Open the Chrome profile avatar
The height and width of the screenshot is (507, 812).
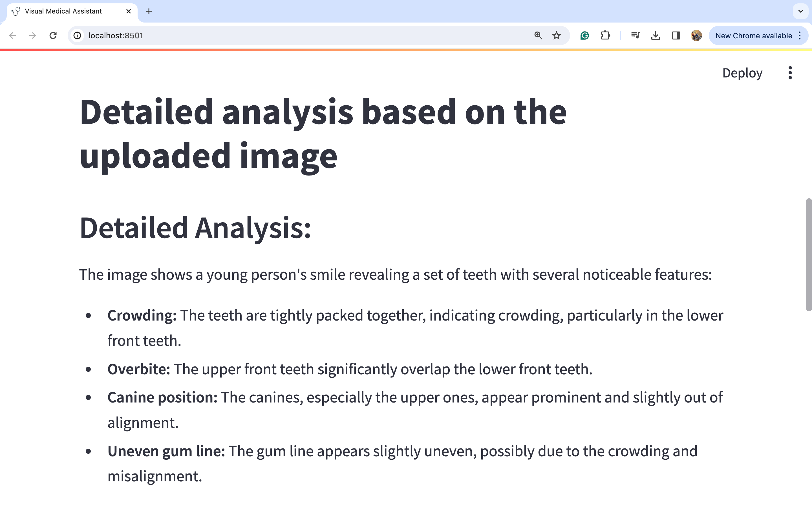coord(696,35)
